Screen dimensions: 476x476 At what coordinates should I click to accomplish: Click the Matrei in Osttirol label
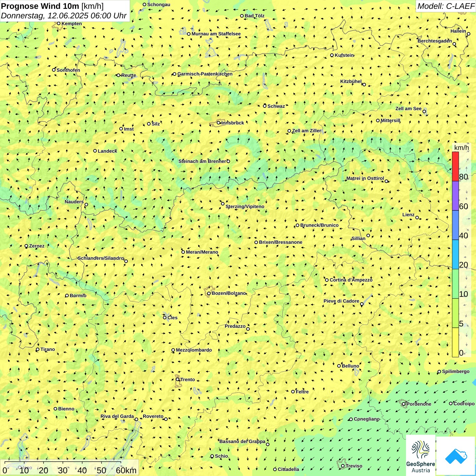365,178
